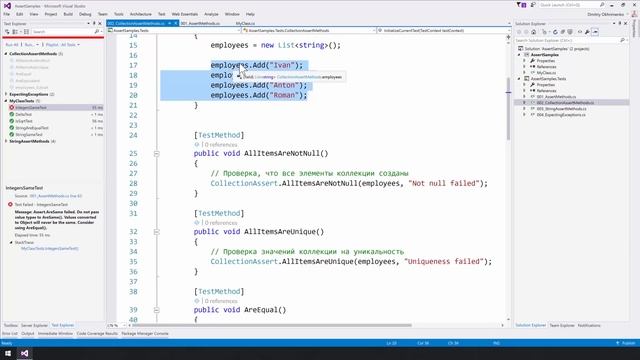Viewport: 640px width, 360px height.
Task: Focus the Test Explorer search field
Action: 62,31
